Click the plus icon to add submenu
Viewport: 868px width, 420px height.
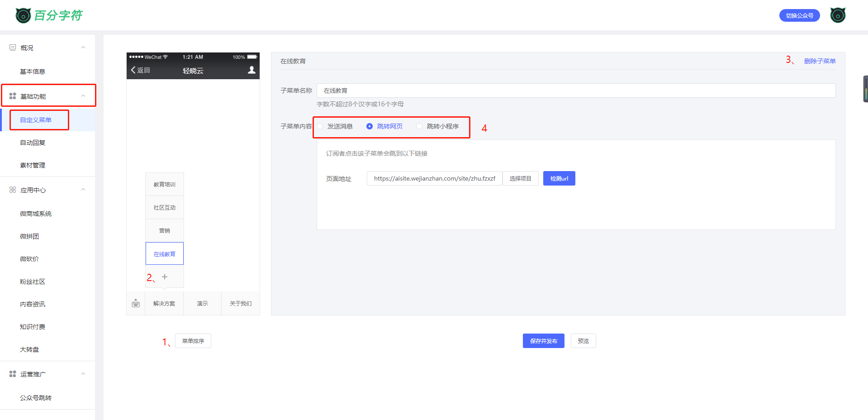pos(165,277)
